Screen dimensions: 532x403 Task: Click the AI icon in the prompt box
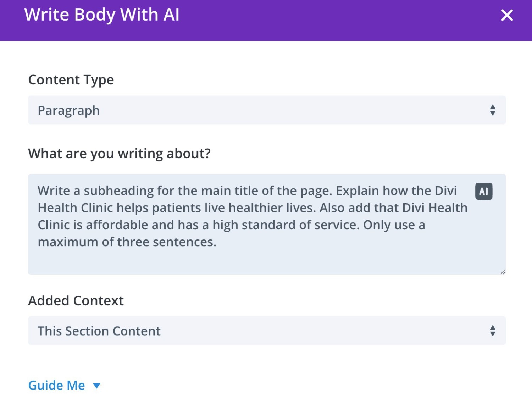tap(484, 192)
